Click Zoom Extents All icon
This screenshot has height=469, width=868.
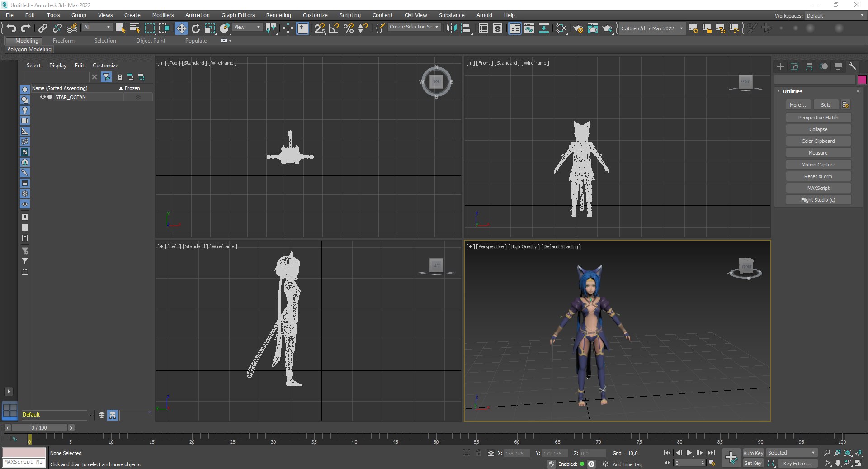point(859,453)
